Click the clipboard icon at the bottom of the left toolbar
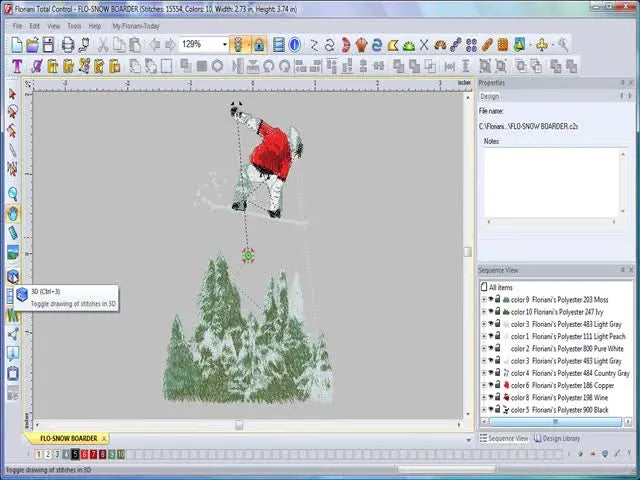This screenshot has width=640, height=480. (x=13, y=373)
